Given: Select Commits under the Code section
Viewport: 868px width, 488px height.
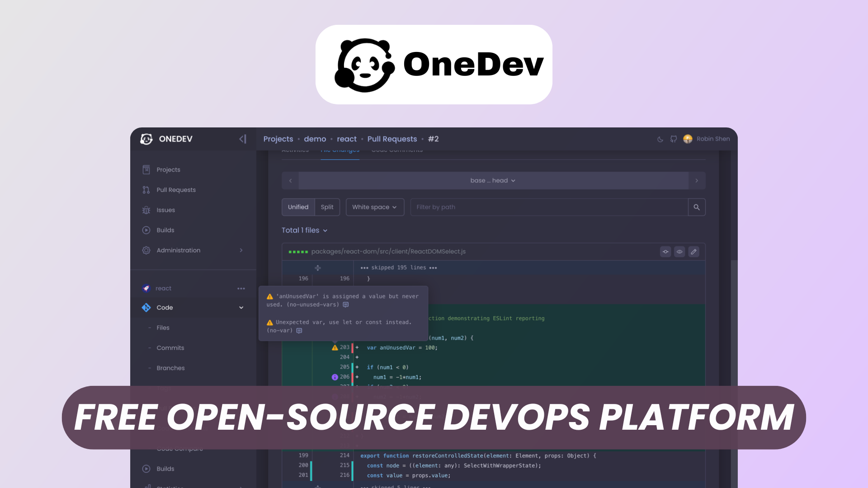Looking at the screenshot, I should tap(170, 347).
